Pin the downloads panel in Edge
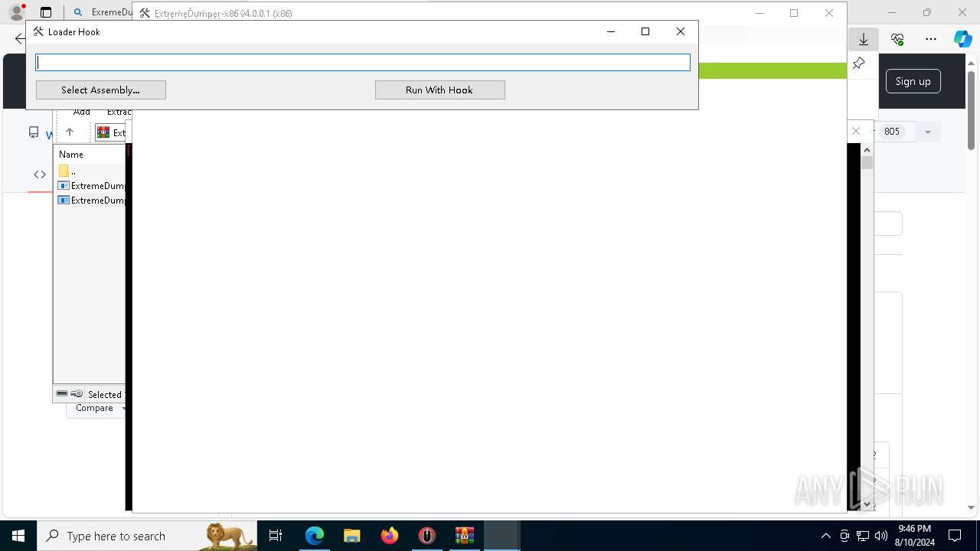Image resolution: width=980 pixels, height=551 pixels. [x=859, y=64]
